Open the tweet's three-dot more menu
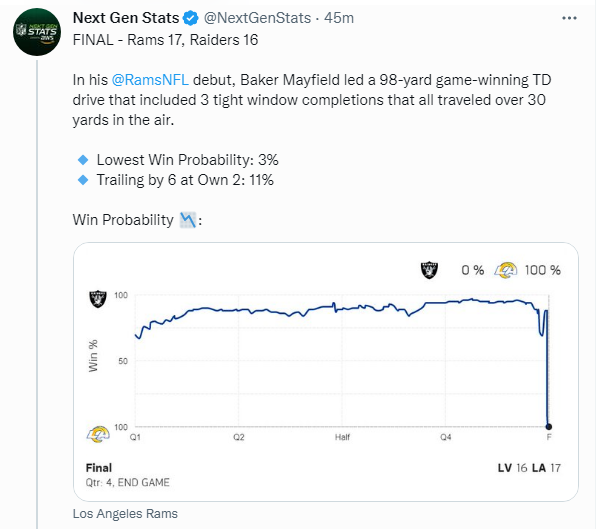The height and width of the screenshot is (529, 609). pyautogui.click(x=569, y=18)
